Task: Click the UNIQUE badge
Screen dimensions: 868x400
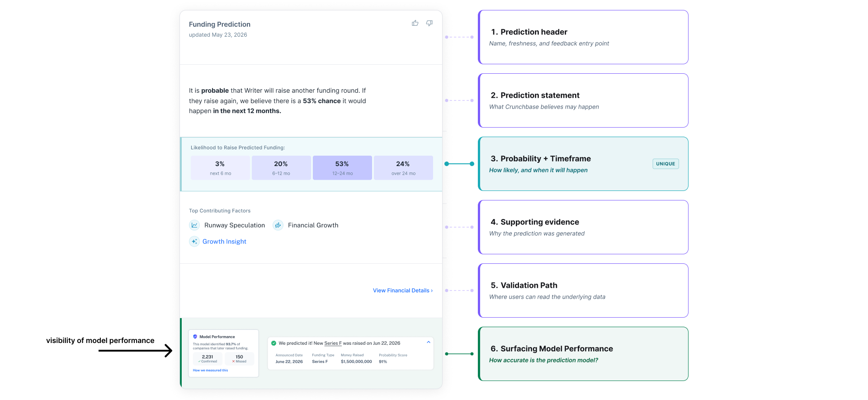Action: [665, 164]
